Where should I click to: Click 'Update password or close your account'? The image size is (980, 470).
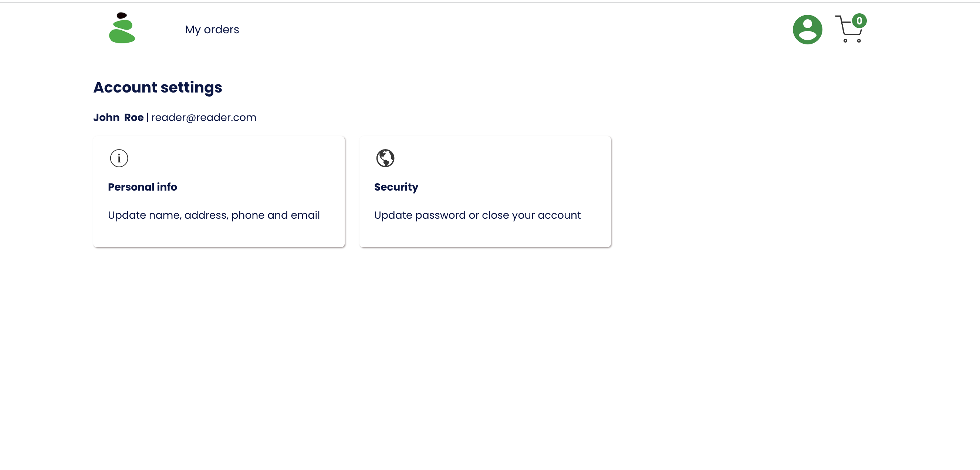pos(477,215)
